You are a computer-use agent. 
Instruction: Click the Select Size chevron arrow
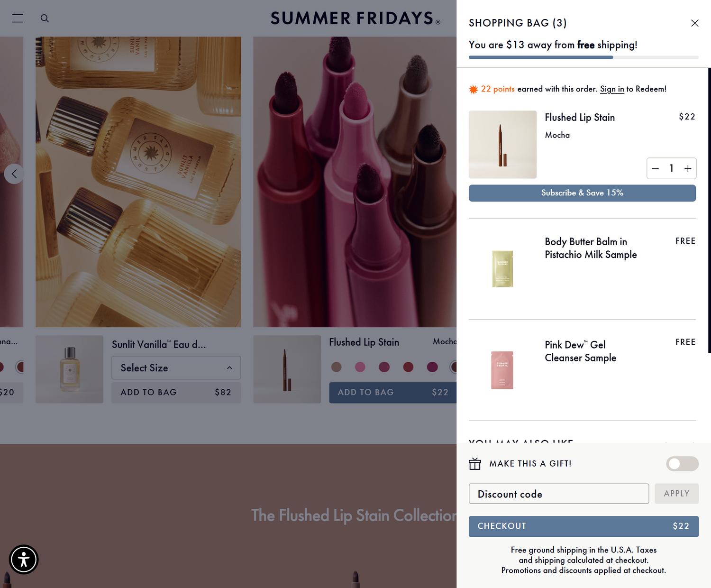tap(229, 368)
